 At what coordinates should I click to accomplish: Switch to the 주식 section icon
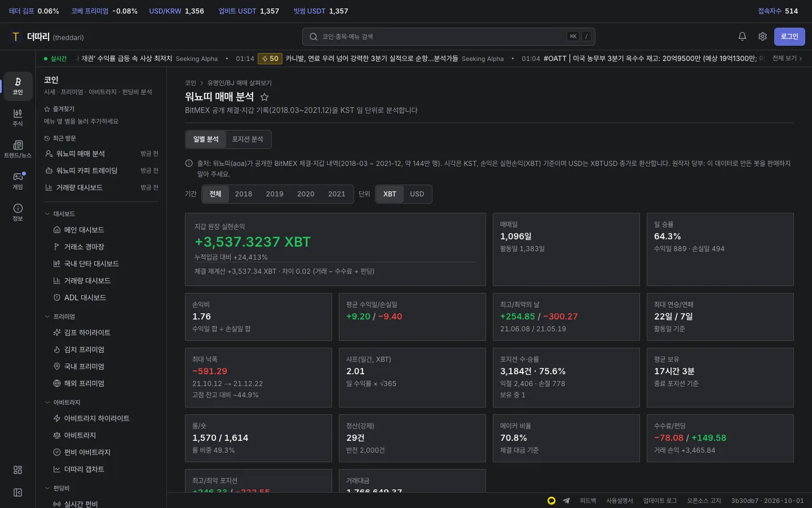(x=18, y=117)
